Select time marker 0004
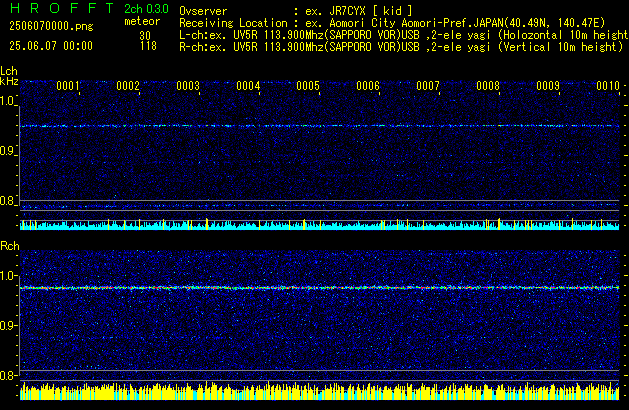 tap(248, 86)
